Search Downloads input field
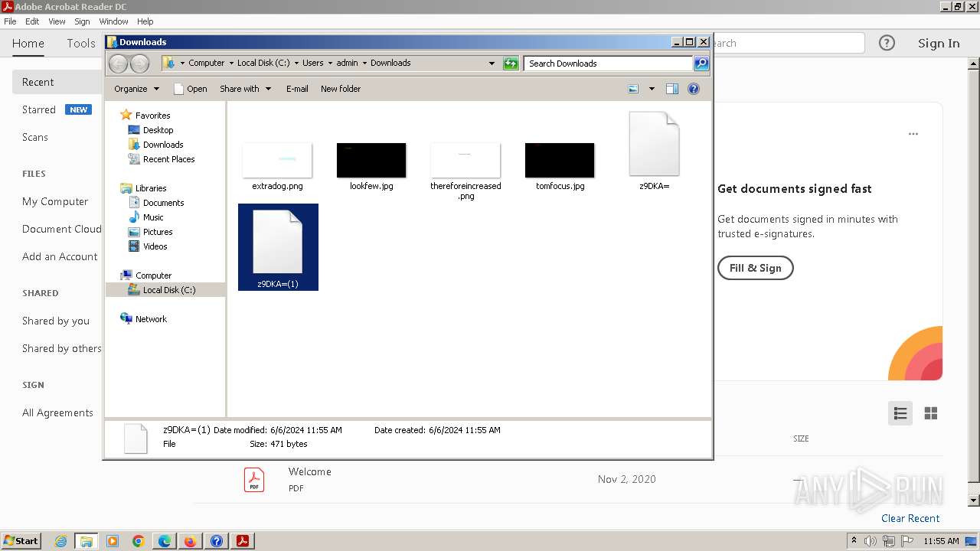This screenshot has height=551, width=980. coord(609,64)
